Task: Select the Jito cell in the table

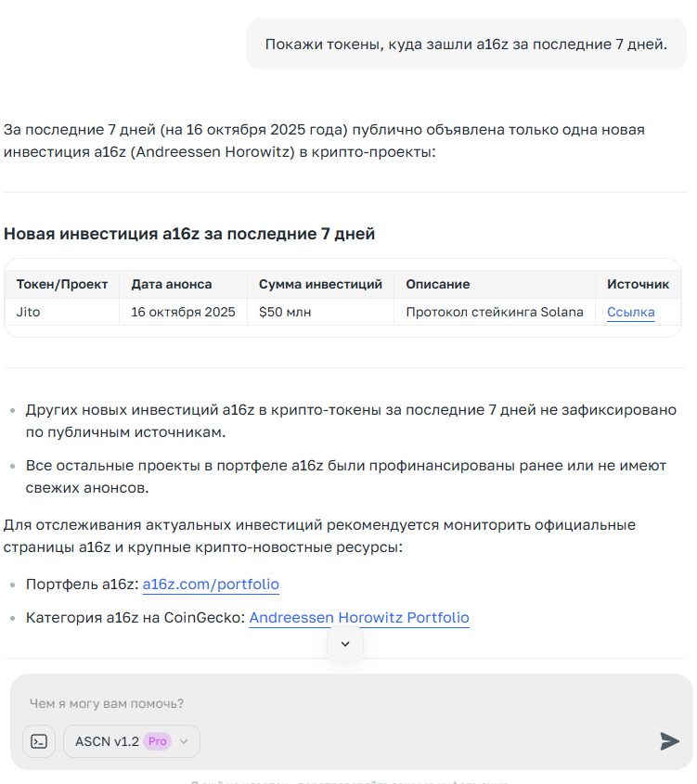Action: (29, 312)
